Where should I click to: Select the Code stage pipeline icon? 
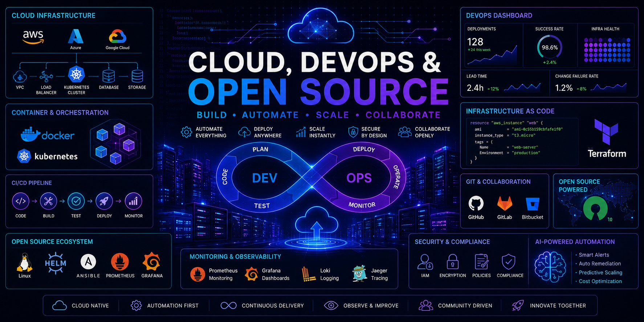pos(21,201)
